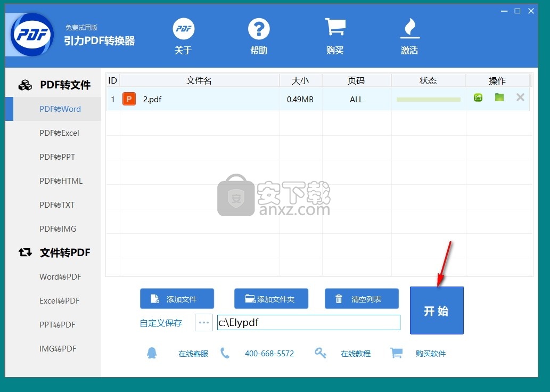Maximize the converter window
The width and height of the screenshot is (550, 392).
tap(518, 11)
